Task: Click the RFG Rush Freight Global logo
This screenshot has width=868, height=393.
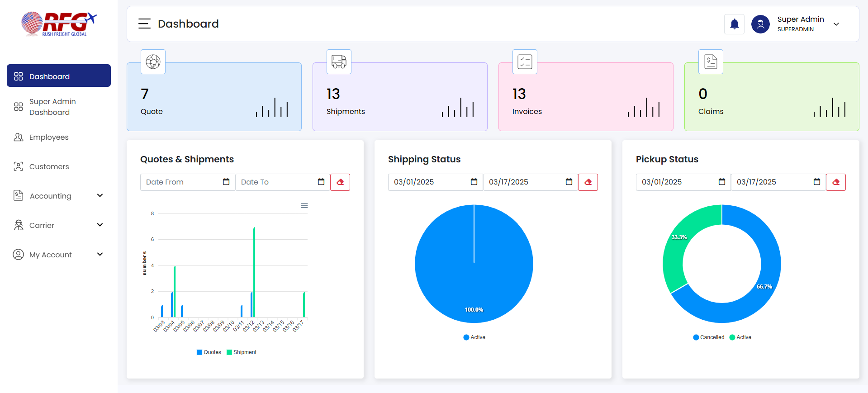Action: point(59,24)
